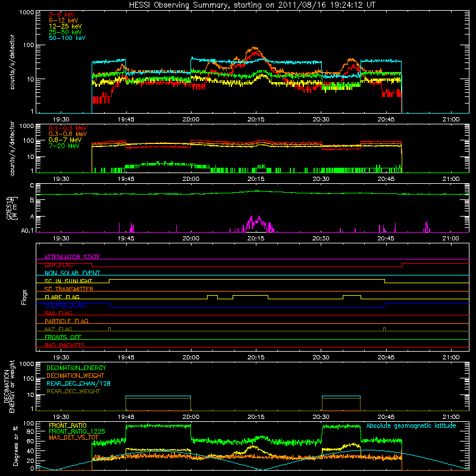Pick the 50-100 keV legend label
Image resolution: width=476 pixels, height=476 pixels.
click(x=67, y=37)
